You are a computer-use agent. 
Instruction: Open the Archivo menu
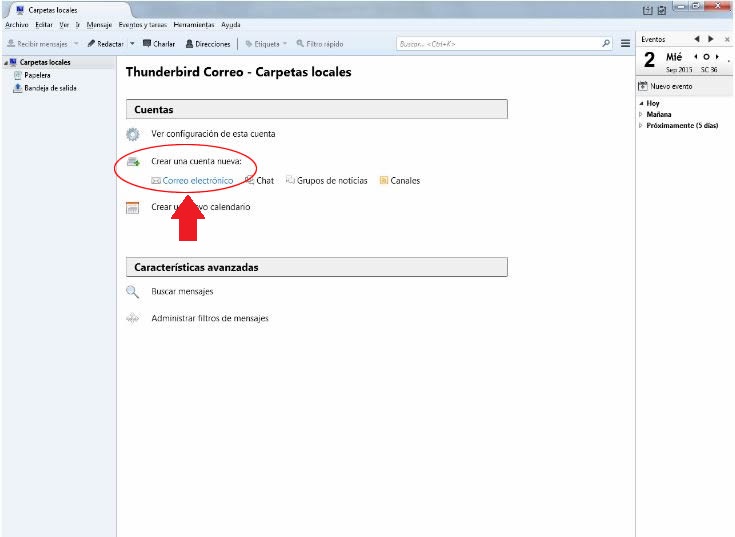(x=16, y=24)
